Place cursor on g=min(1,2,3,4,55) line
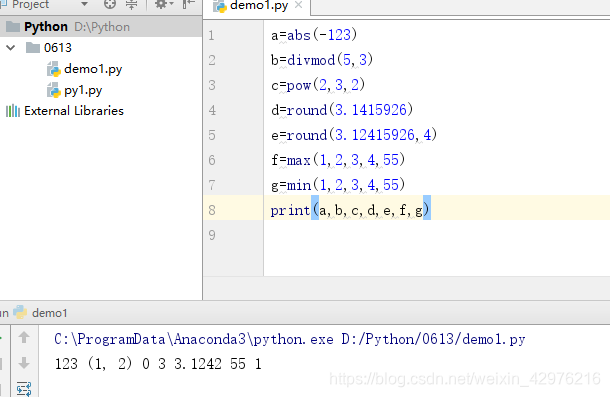Image resolution: width=610 pixels, height=397 pixels. pos(338,185)
